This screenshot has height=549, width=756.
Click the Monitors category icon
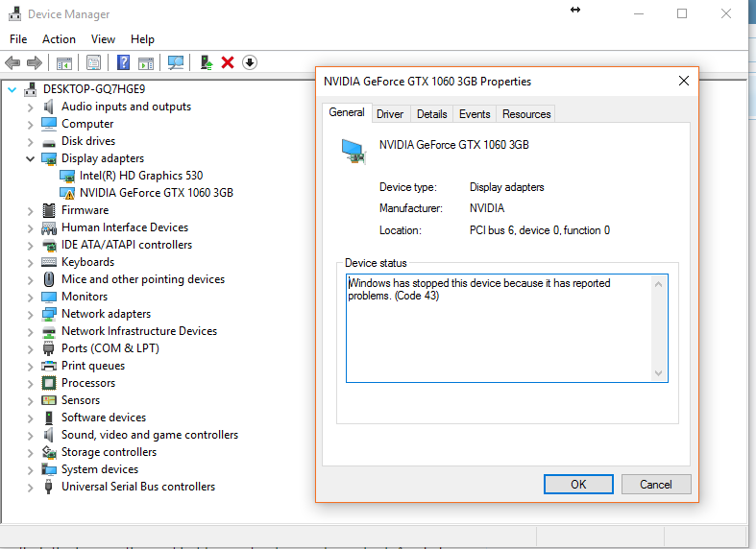[x=49, y=297]
